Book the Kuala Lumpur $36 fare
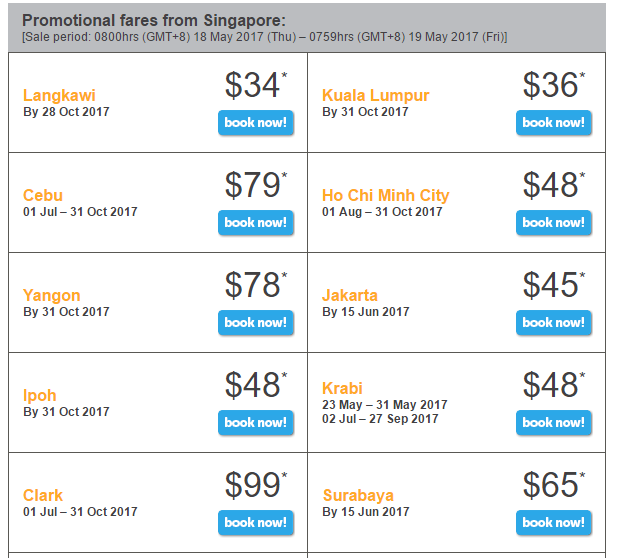The width and height of the screenshot is (624, 558). click(554, 123)
